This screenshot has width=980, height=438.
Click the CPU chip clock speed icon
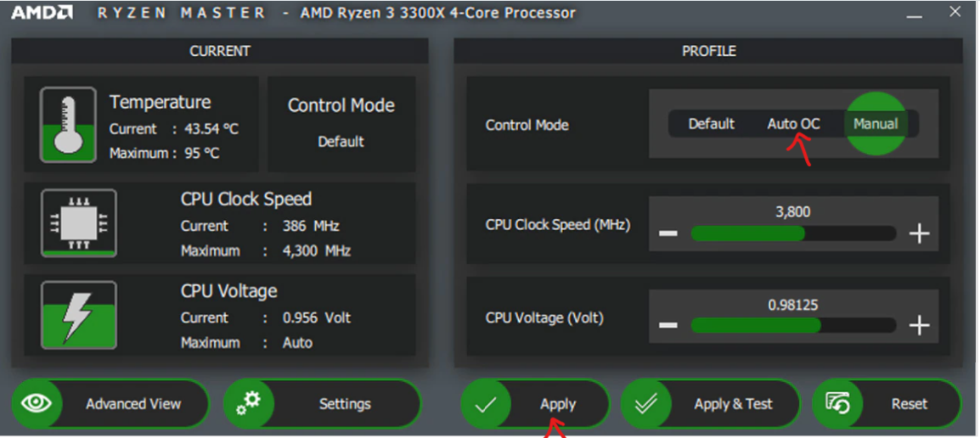pyautogui.click(x=79, y=223)
